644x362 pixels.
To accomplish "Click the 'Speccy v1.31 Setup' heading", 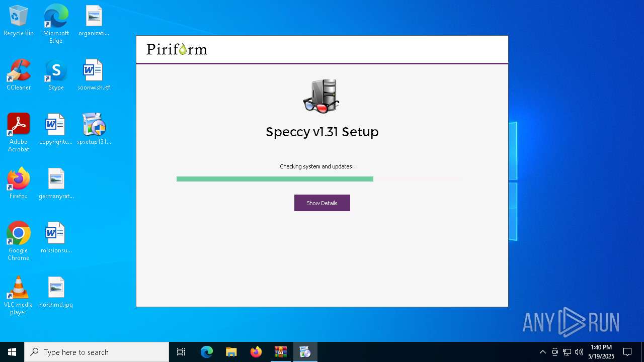I will (x=322, y=132).
